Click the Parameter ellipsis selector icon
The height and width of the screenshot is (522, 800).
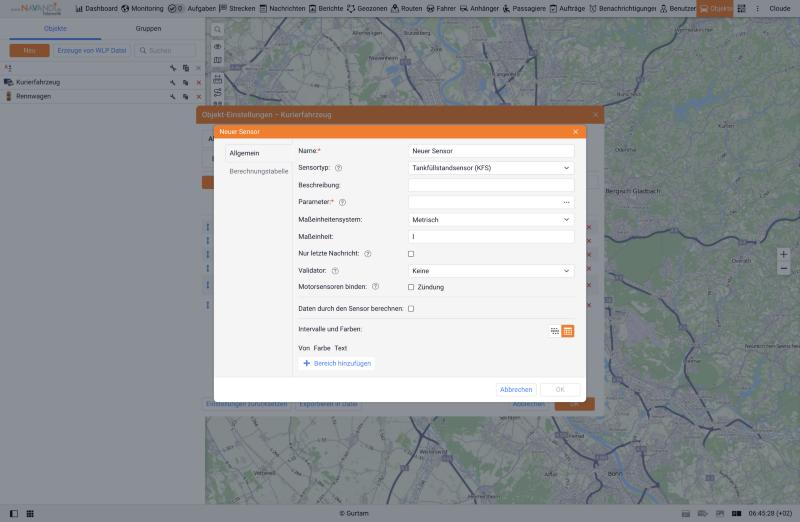[566, 202]
